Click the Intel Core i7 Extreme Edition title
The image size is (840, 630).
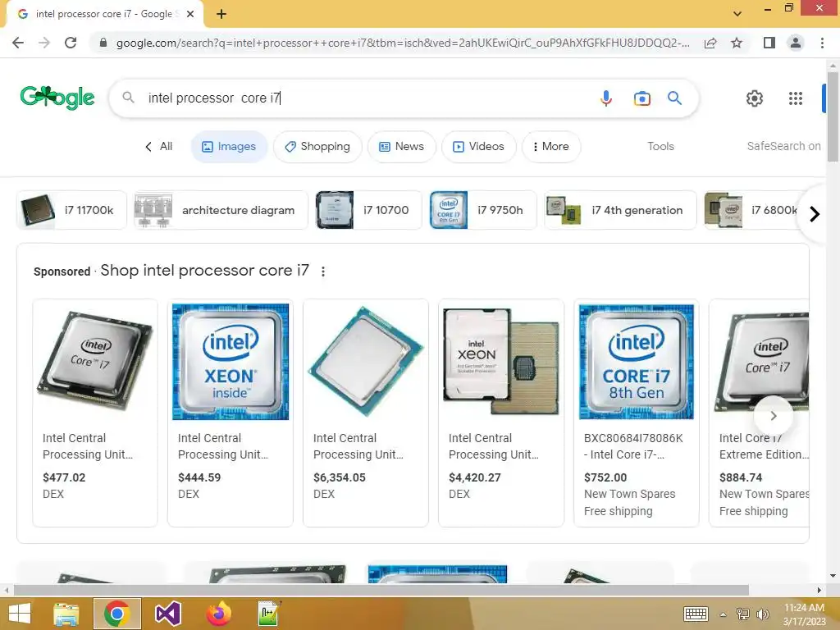(x=764, y=446)
